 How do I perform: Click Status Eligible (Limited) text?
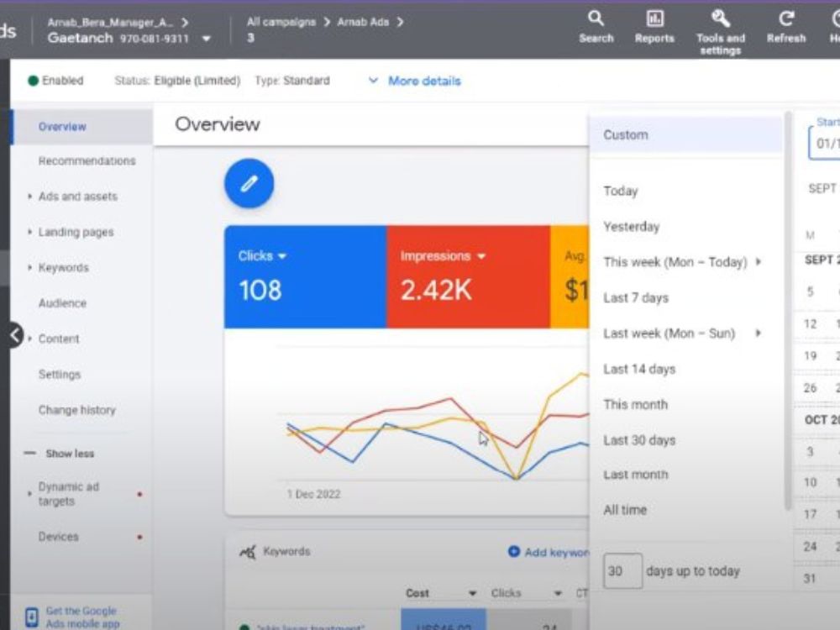[177, 81]
